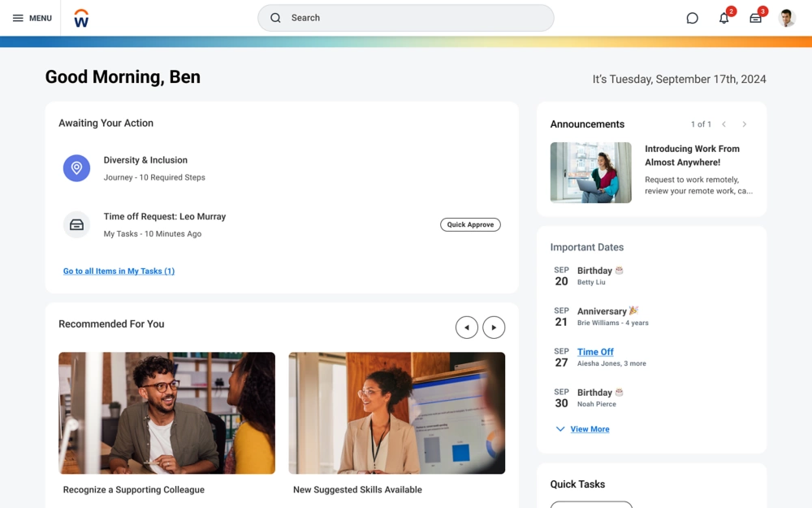Viewport: 812px width, 508px height.
Task: Open the My Tasks inbox icon in header
Action: [755, 18]
